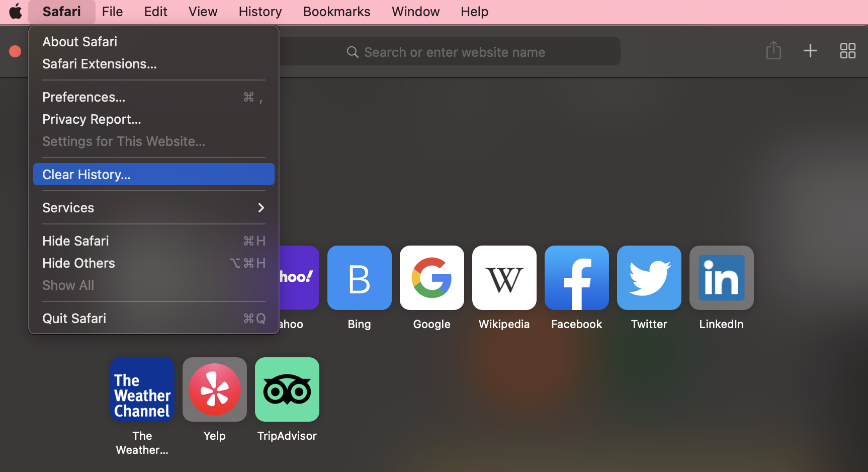Click the Wikipedia label text

504,325
